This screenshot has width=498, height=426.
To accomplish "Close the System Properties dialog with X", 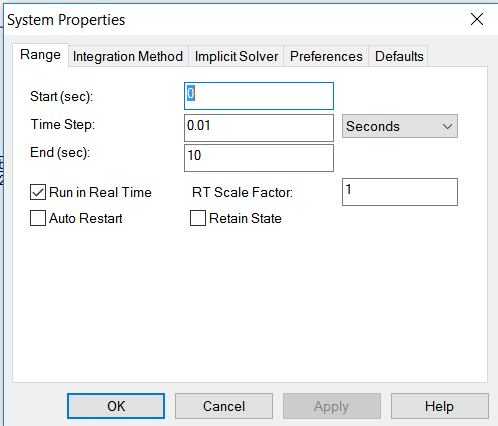I will [x=477, y=19].
